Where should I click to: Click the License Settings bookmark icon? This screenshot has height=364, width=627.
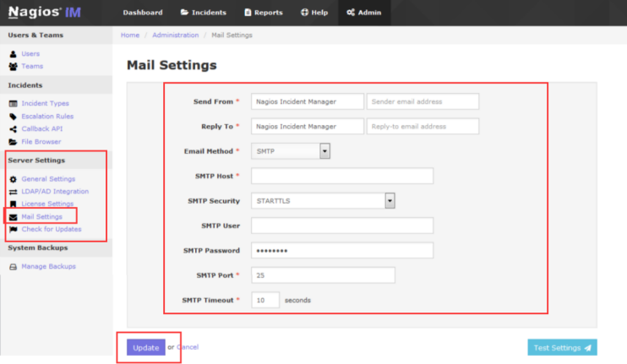click(x=14, y=204)
